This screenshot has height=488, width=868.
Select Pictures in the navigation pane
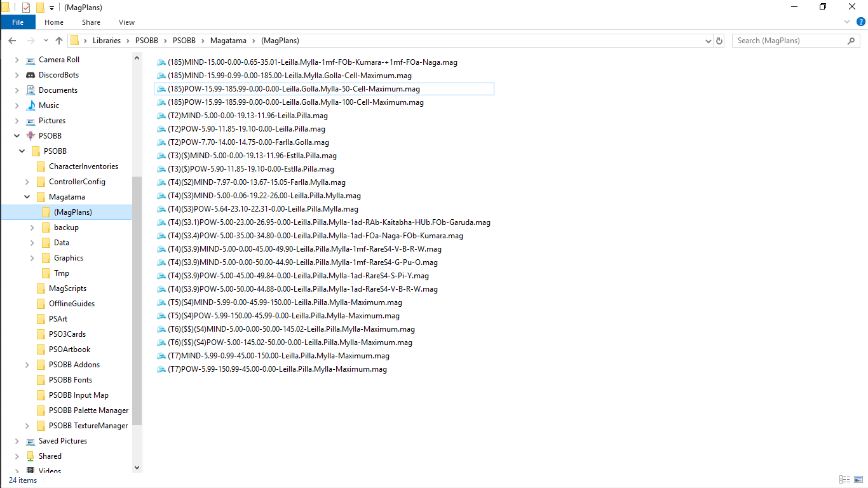coord(52,121)
